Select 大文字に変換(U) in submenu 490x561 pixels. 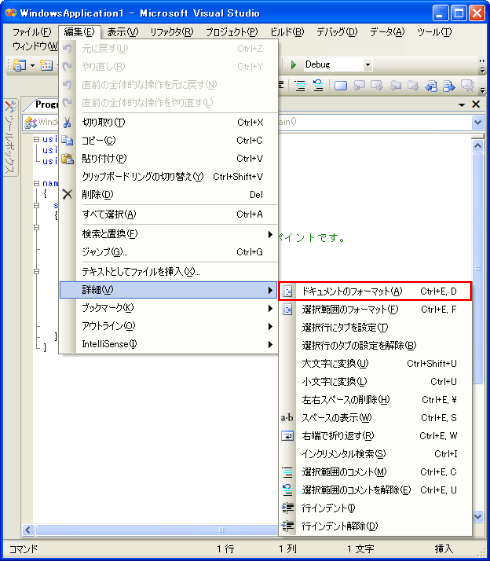click(x=375, y=364)
